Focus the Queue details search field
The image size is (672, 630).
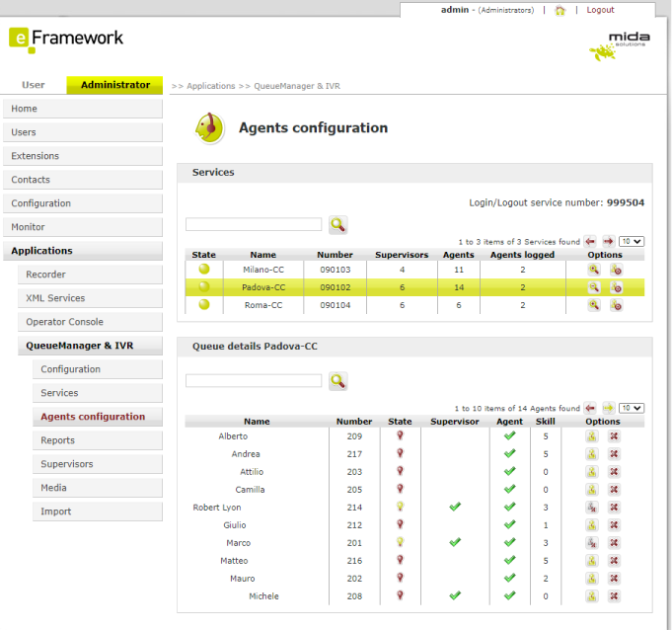click(254, 380)
